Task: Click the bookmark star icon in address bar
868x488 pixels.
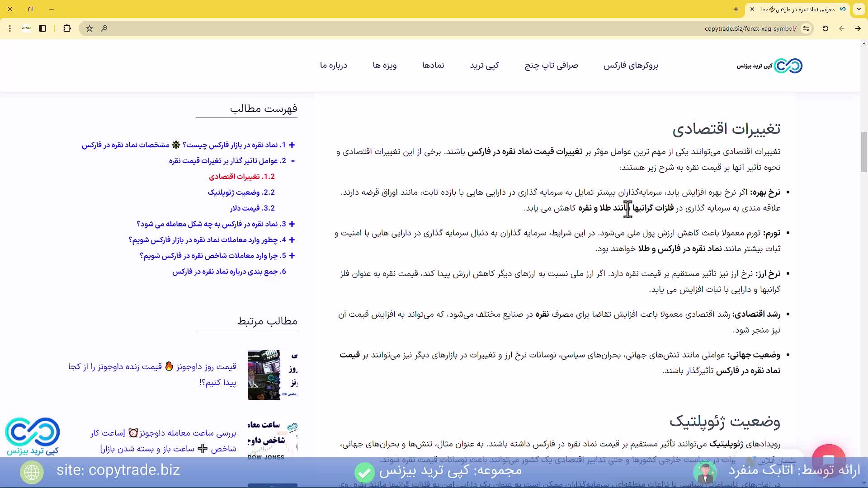Action: pos(90,28)
